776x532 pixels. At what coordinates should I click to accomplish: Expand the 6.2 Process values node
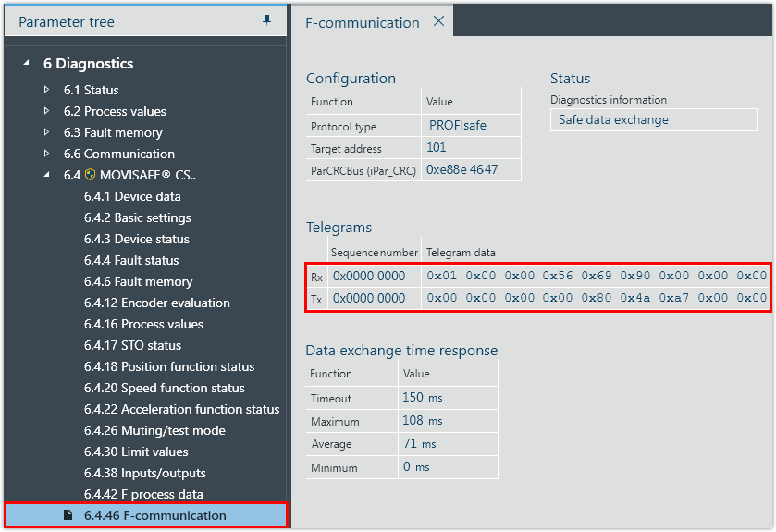click(x=47, y=111)
